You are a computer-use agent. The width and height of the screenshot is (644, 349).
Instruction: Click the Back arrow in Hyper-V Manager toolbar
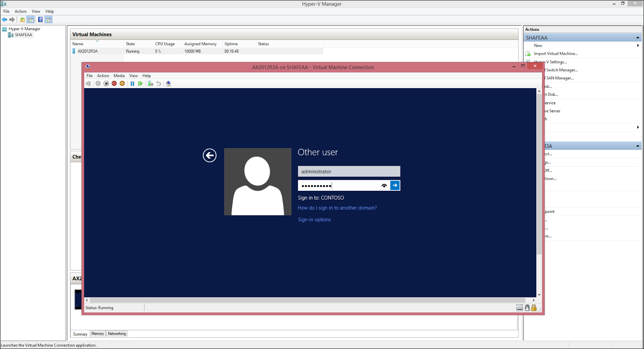pyautogui.click(x=4, y=19)
